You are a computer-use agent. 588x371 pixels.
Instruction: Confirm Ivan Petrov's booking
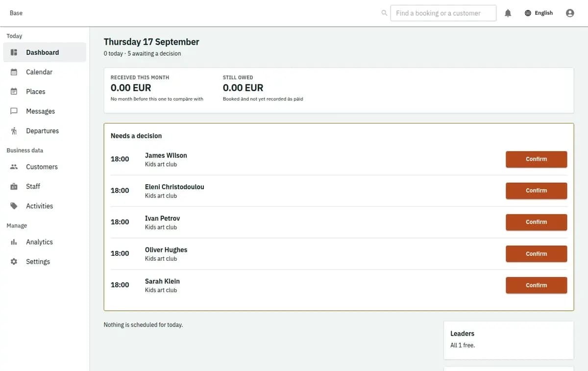(536, 222)
